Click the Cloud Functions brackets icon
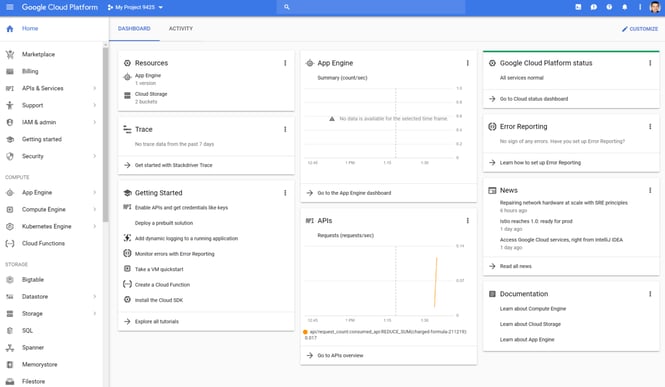 click(x=10, y=243)
